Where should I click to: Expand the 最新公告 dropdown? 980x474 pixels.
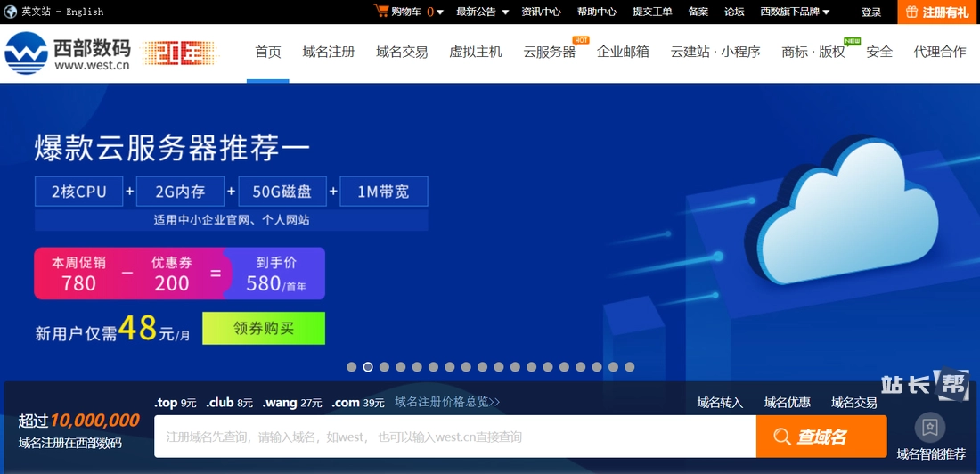pyautogui.click(x=482, y=12)
